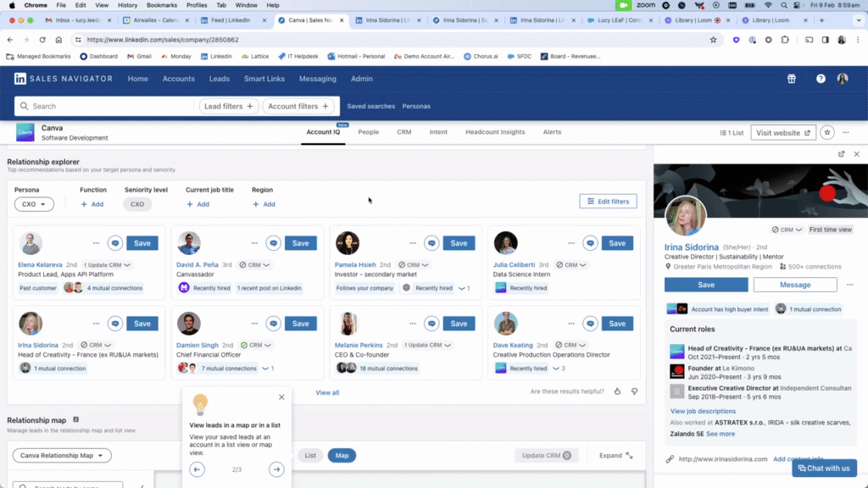The height and width of the screenshot is (488, 868).
Task: Expand Damien Singh's extra insights chevron
Action: (x=269, y=369)
